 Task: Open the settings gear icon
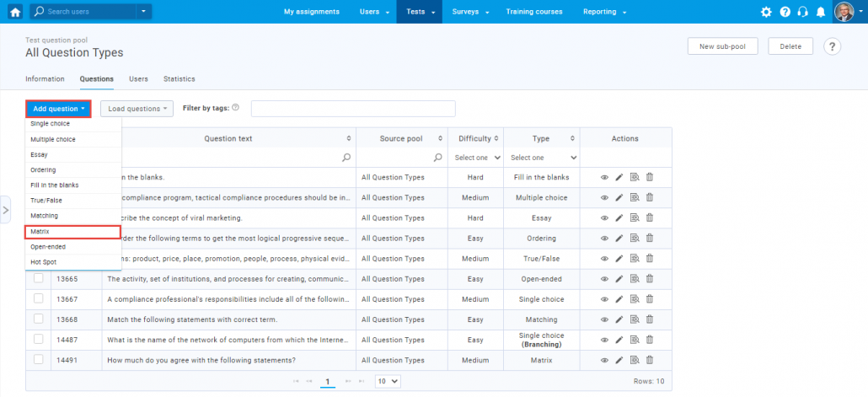tap(765, 12)
